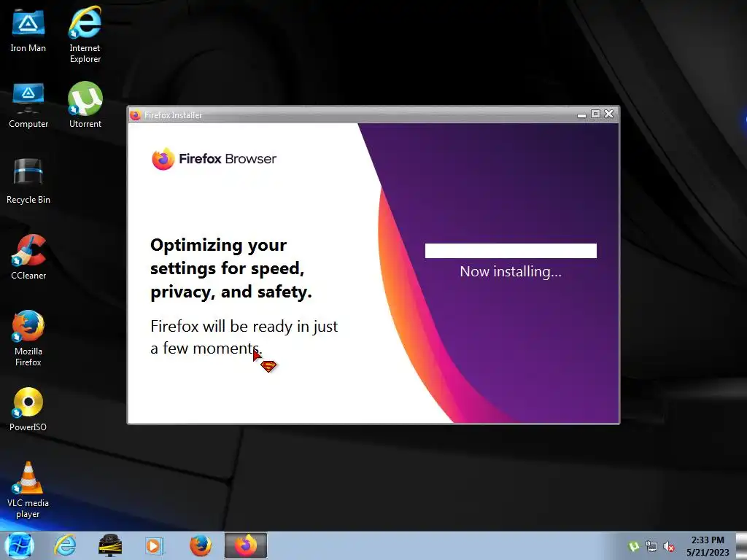Launch Internet Explorer from the desktop
Screen dimensions: 747x560
85,34
